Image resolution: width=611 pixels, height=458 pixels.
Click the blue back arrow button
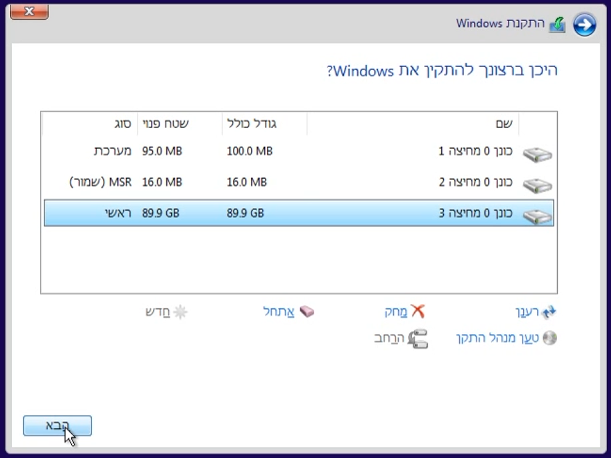coord(584,25)
